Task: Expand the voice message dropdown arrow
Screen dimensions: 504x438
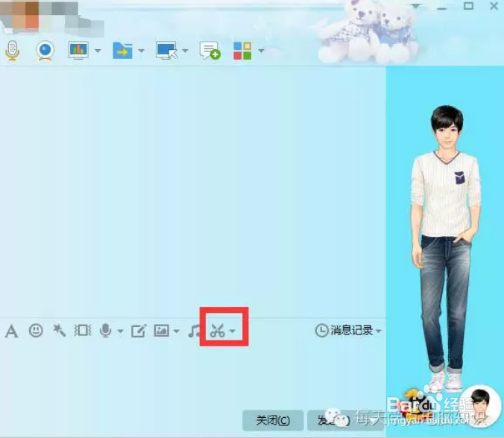Action: tap(120, 331)
